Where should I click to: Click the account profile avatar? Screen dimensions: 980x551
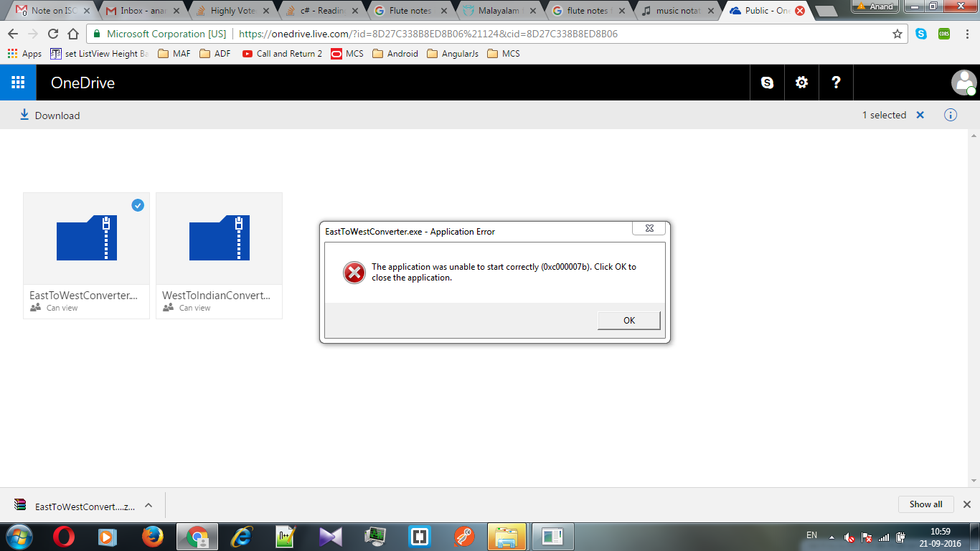point(963,83)
